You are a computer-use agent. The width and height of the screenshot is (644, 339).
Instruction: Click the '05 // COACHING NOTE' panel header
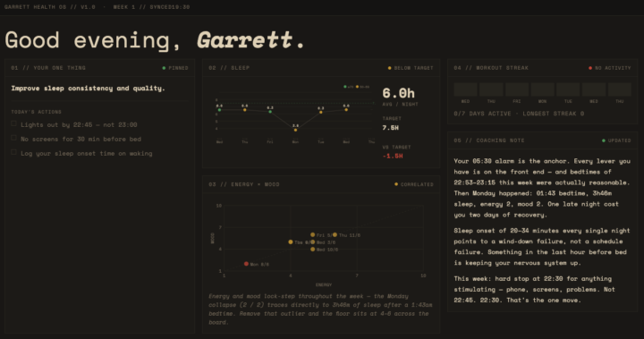point(488,140)
